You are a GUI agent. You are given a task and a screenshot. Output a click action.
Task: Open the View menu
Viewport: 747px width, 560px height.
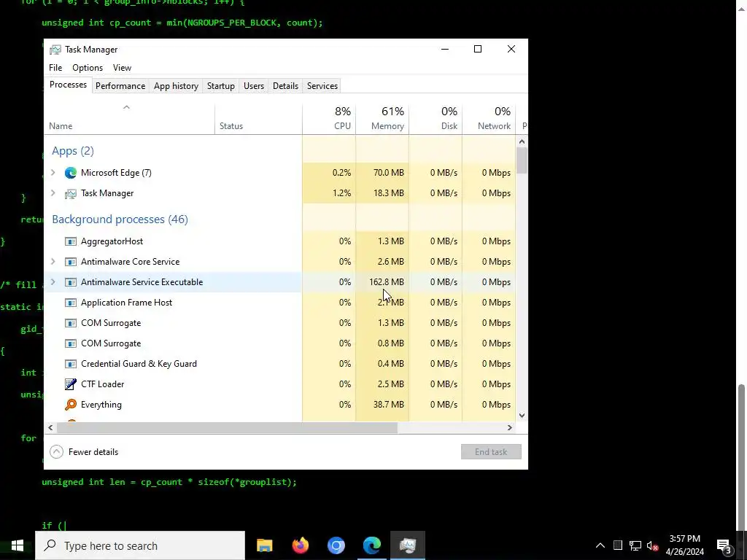122,68
